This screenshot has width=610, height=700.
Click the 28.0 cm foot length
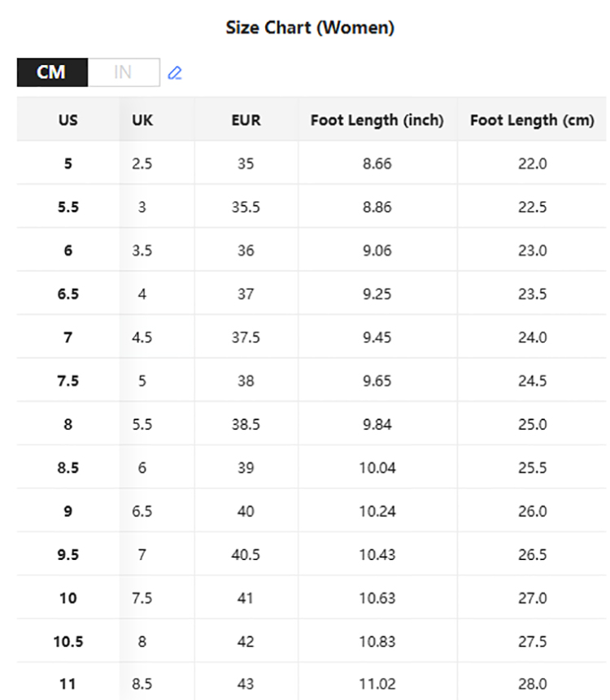[x=532, y=685]
